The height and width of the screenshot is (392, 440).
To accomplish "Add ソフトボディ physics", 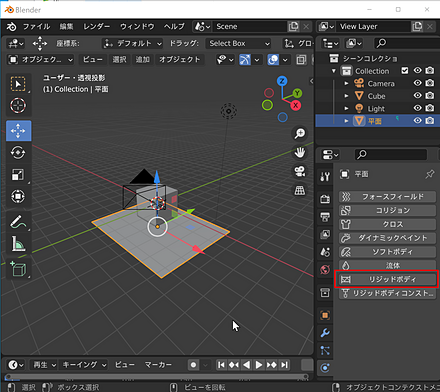I will [387, 252].
